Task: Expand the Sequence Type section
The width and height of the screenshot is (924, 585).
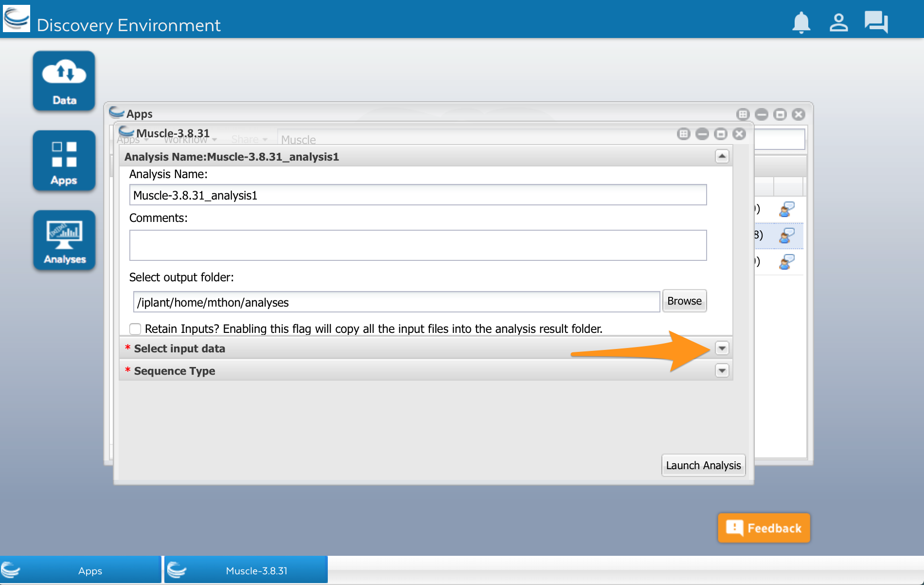Action: point(722,370)
